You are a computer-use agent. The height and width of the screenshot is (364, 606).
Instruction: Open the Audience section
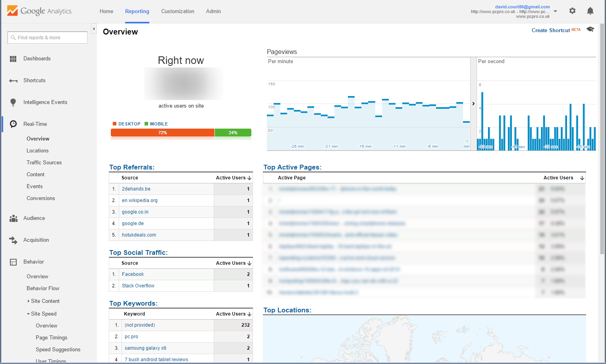pos(34,218)
